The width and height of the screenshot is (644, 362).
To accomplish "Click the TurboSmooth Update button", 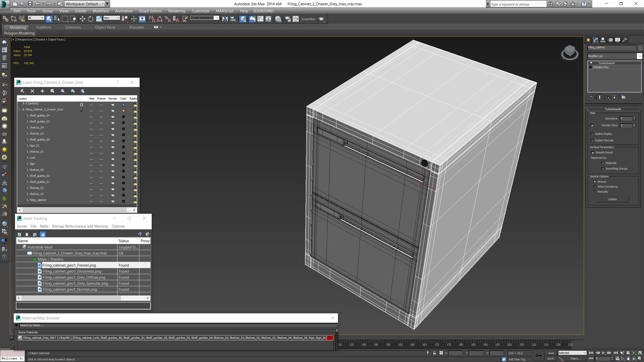I will point(612,199).
